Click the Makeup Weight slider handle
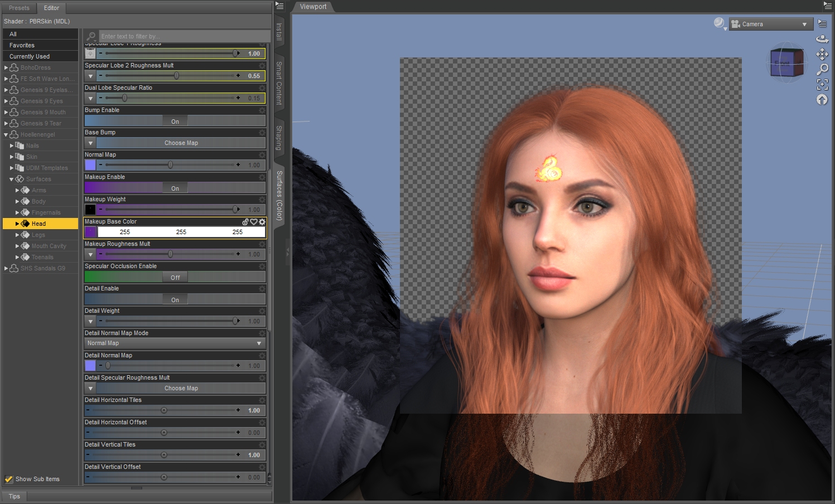 coord(235,210)
